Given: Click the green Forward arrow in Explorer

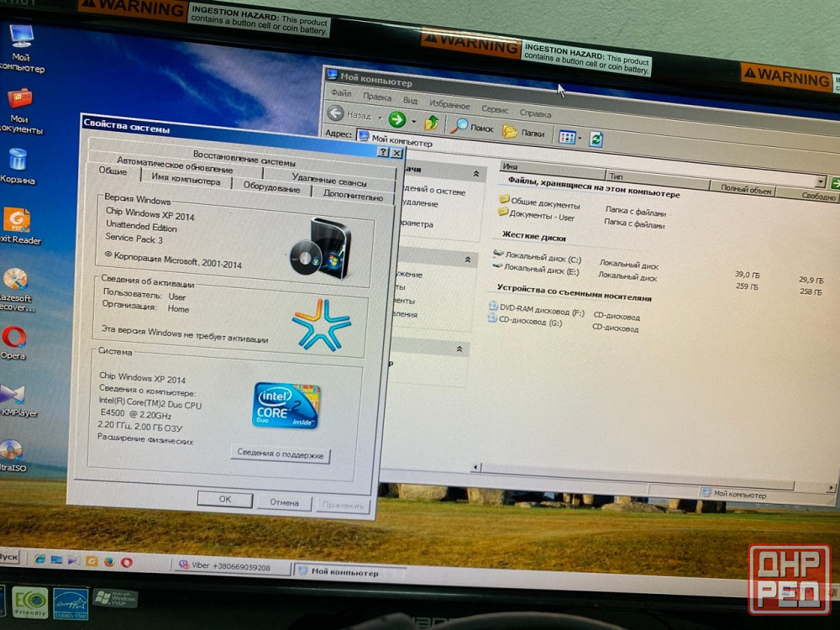Looking at the screenshot, I should tap(397, 119).
